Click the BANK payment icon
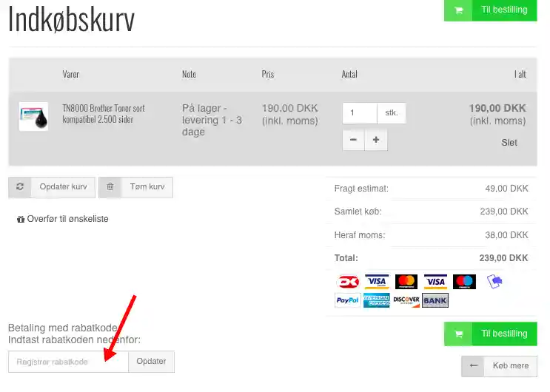Viewport: 550px width, 392px height. tap(435, 300)
